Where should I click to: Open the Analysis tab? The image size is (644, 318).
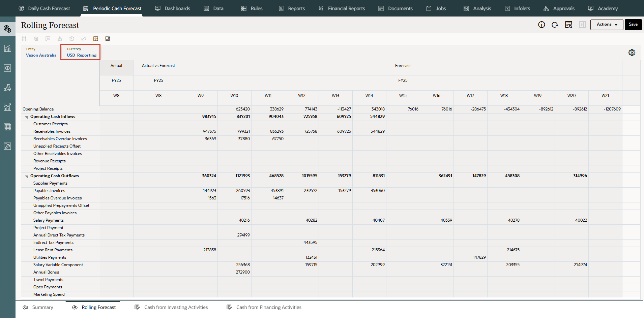(477, 8)
